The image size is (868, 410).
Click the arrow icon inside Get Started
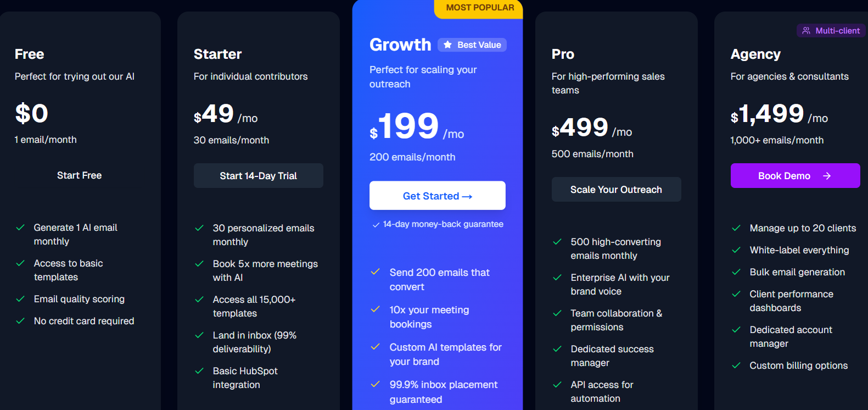tap(466, 196)
